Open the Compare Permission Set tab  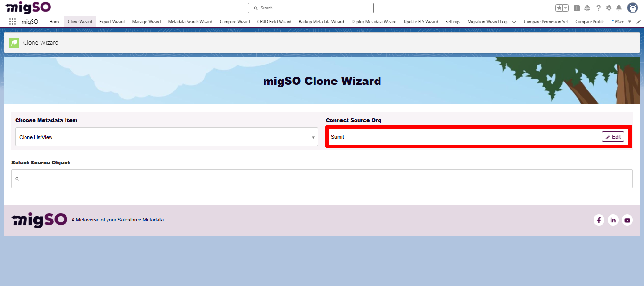click(545, 21)
